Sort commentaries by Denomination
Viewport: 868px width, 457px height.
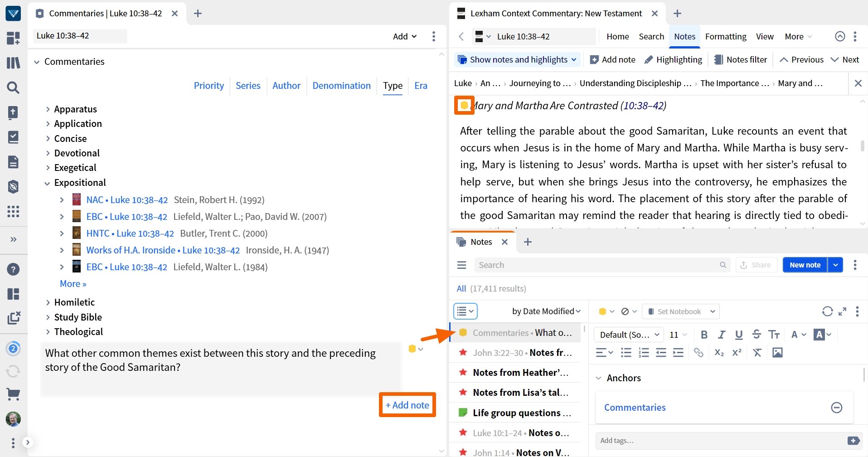pos(341,86)
